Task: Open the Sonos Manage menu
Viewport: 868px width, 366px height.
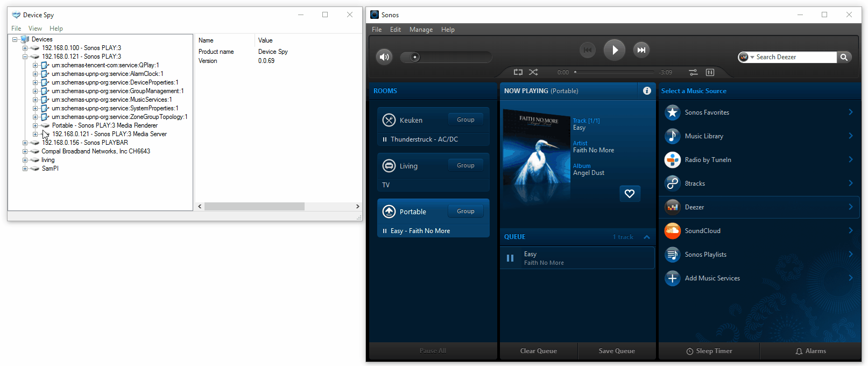Action: [x=421, y=30]
